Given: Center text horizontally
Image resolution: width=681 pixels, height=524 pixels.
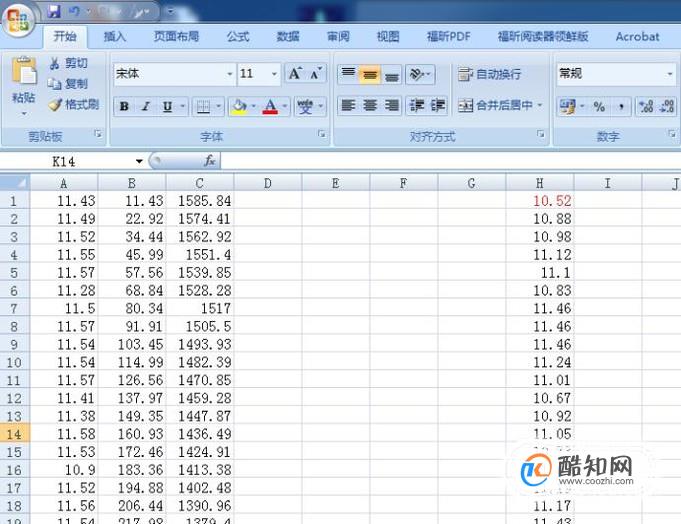Looking at the screenshot, I should pos(370,105).
